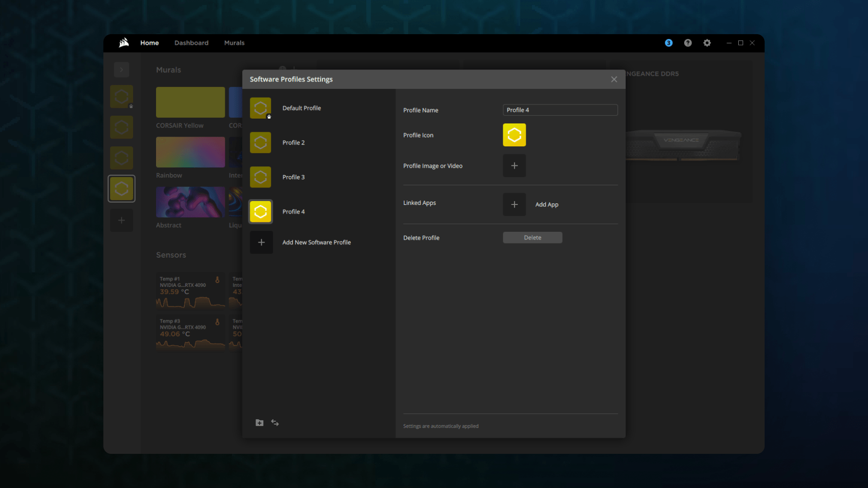Add a Profile Image or Video
Image resolution: width=868 pixels, height=488 pixels.
[x=514, y=166]
